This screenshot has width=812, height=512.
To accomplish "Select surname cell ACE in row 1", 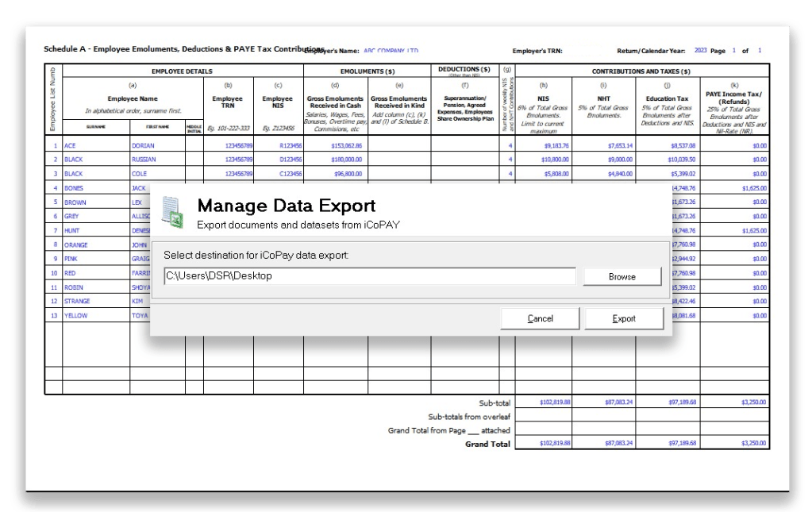I will [95, 146].
